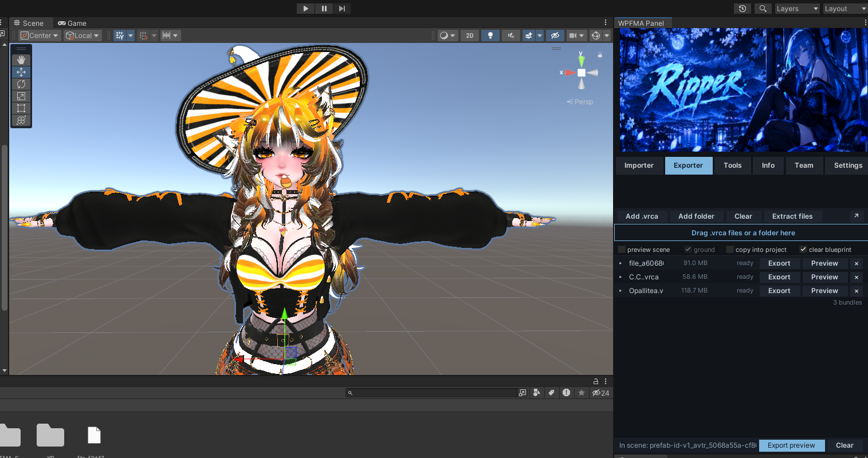868x458 pixels.
Task: Open search in new window icon
Action: pos(523,393)
